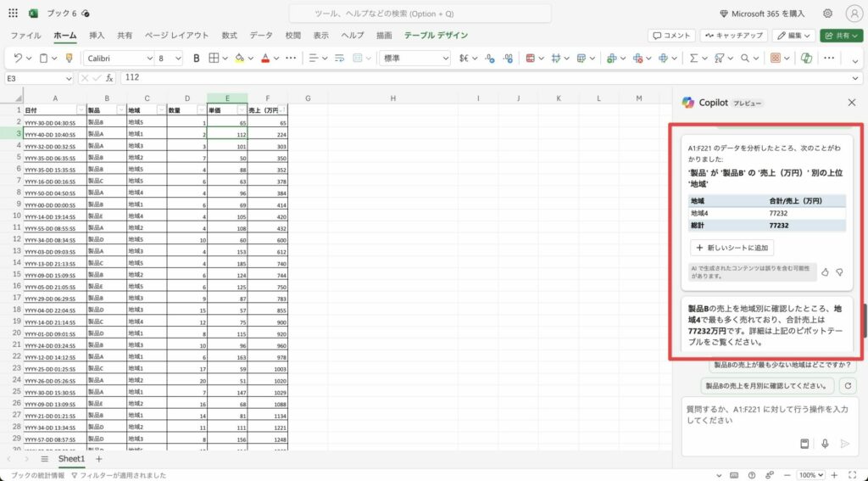Select suggestion about 最も少ない地域
868x481 pixels.
782,365
